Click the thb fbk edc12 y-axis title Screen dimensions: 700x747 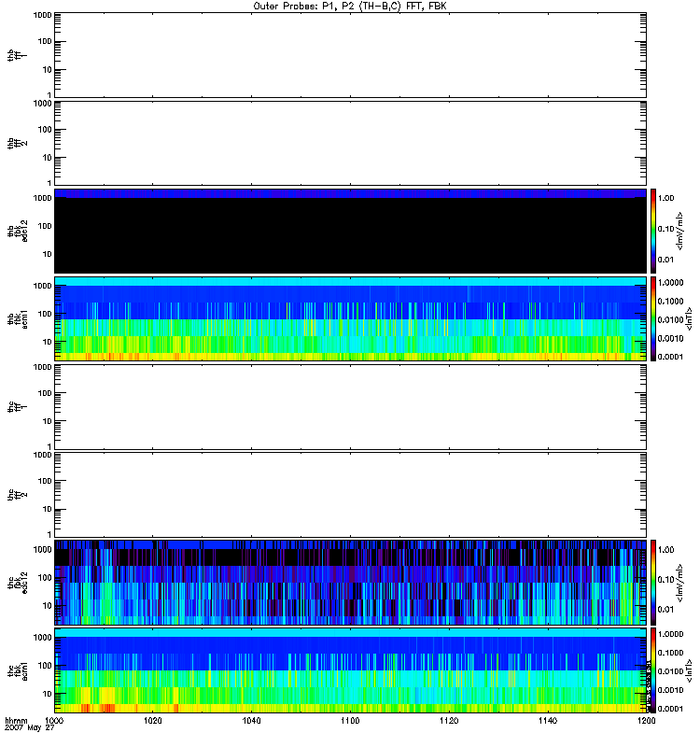[x=18, y=231]
